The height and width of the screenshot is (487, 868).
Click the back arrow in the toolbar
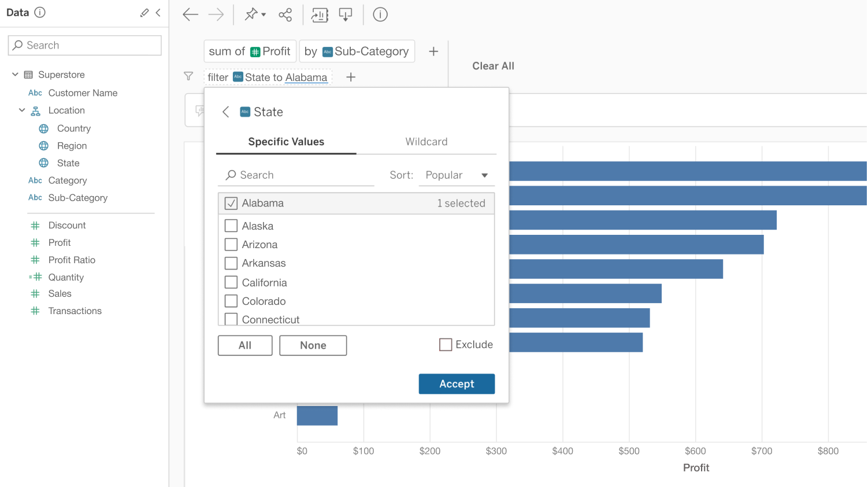[x=190, y=14]
